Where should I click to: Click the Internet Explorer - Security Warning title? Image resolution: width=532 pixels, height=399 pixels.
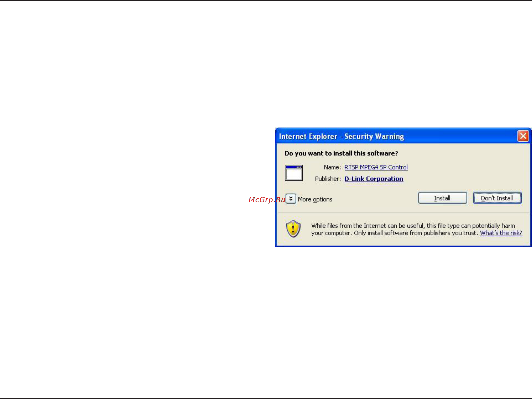(341, 136)
